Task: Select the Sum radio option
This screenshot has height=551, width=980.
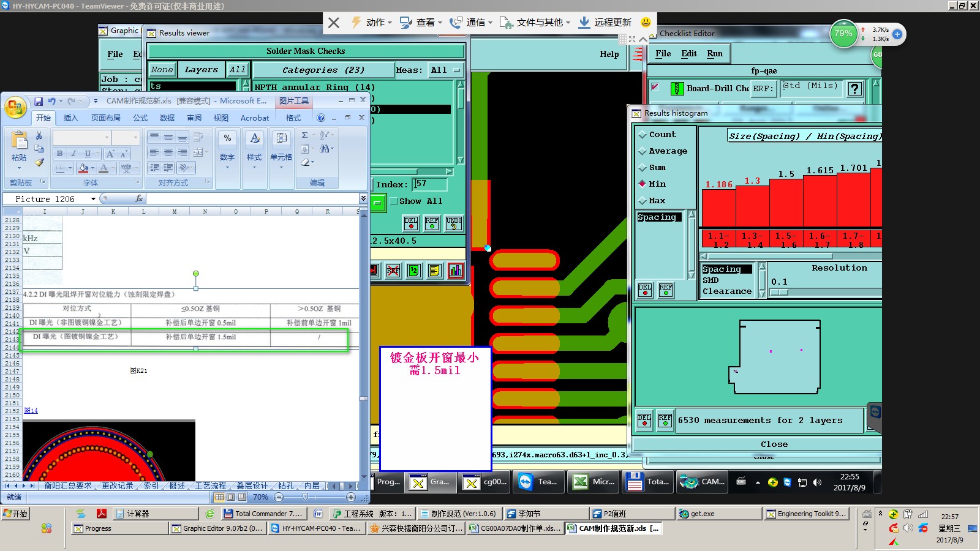Action: coord(642,168)
